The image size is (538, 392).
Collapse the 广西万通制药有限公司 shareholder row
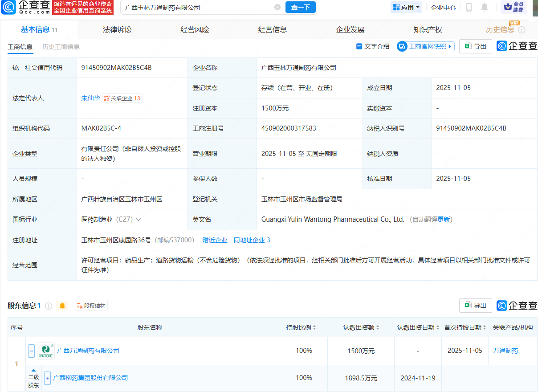pos(31,350)
